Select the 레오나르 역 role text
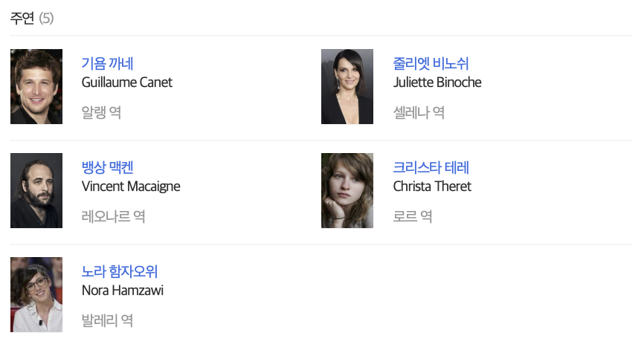Screen dimensions: 644x344 113,217
